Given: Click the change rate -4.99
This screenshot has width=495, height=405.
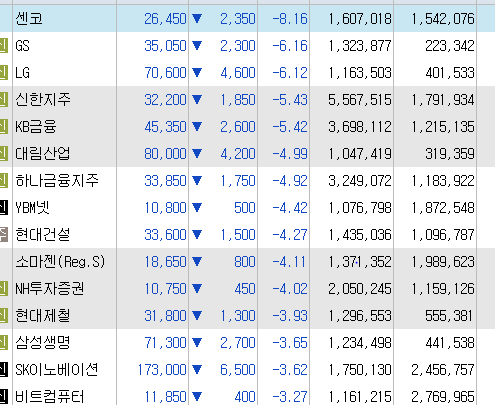Looking at the screenshot, I should point(290,154).
